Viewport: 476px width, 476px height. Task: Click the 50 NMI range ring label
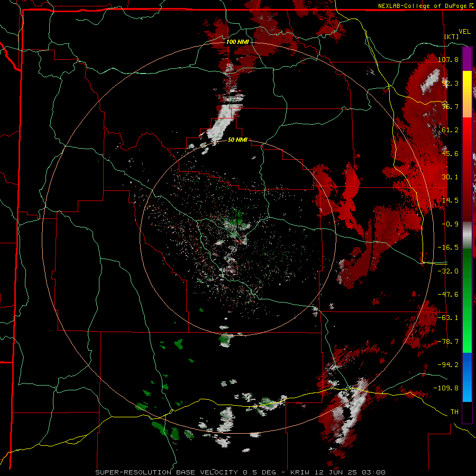(x=237, y=140)
